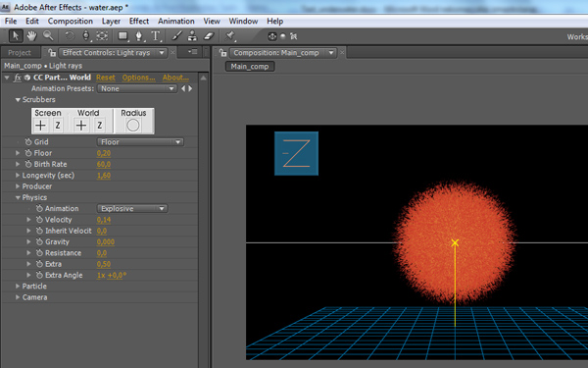Expand the Particle group
Image resolution: width=588 pixels, height=368 pixels.
[x=18, y=287]
